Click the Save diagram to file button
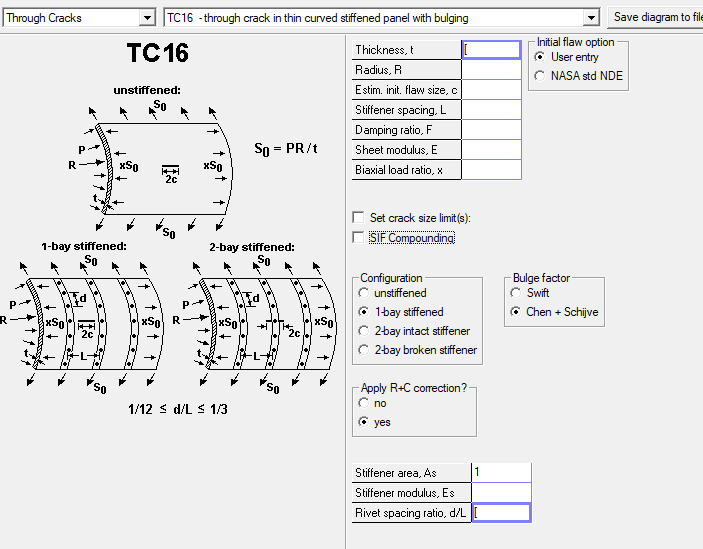The image size is (703, 549). 655,17
